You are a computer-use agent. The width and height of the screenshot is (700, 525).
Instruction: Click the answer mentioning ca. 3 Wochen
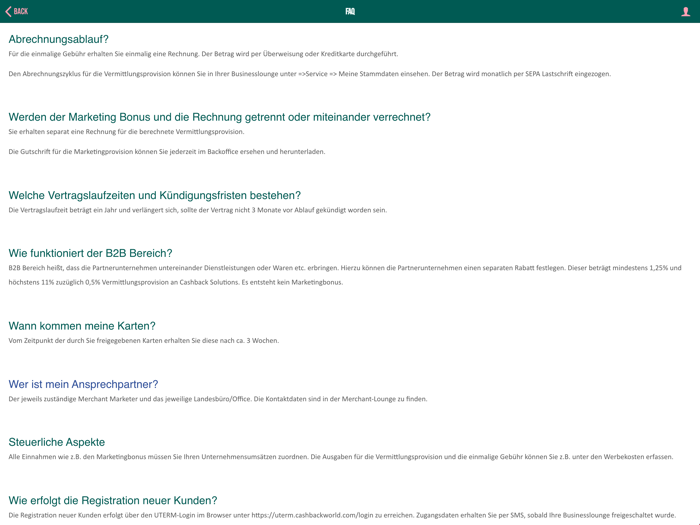[143, 341]
